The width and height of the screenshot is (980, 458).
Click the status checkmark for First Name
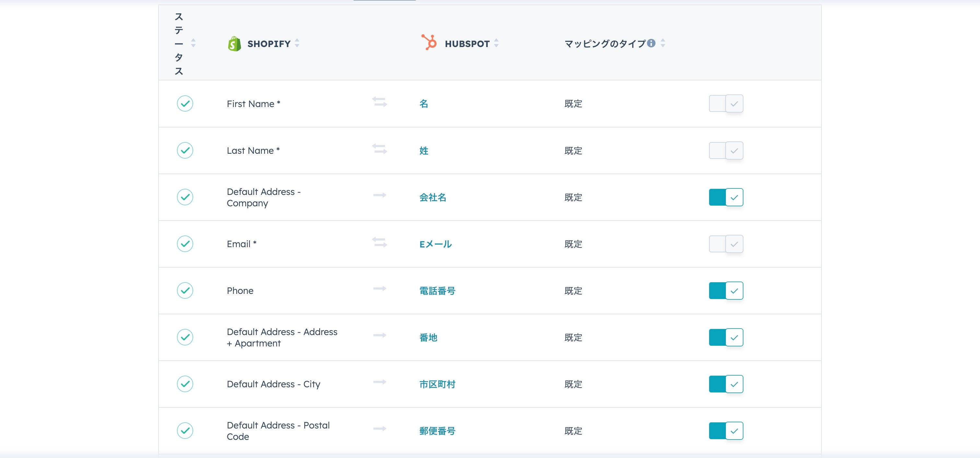pyautogui.click(x=185, y=103)
